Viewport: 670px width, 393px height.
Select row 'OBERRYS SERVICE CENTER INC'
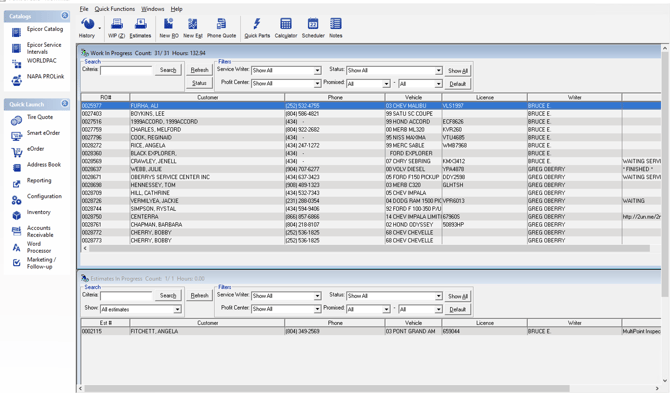tap(371, 177)
